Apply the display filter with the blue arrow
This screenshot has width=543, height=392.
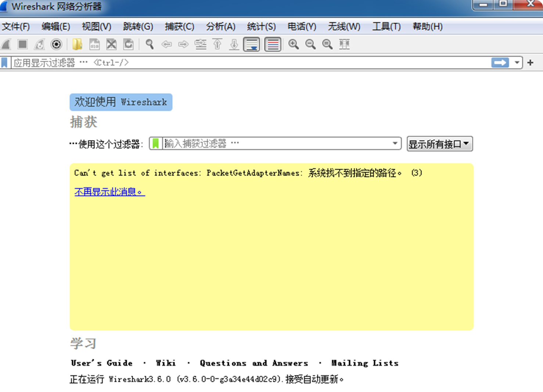[x=500, y=63]
